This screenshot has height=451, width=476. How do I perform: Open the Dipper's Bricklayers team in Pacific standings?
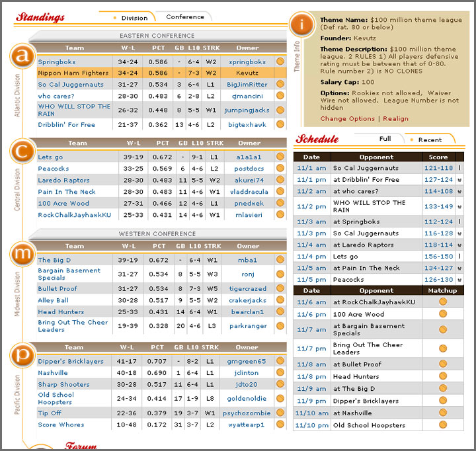pos(71,362)
